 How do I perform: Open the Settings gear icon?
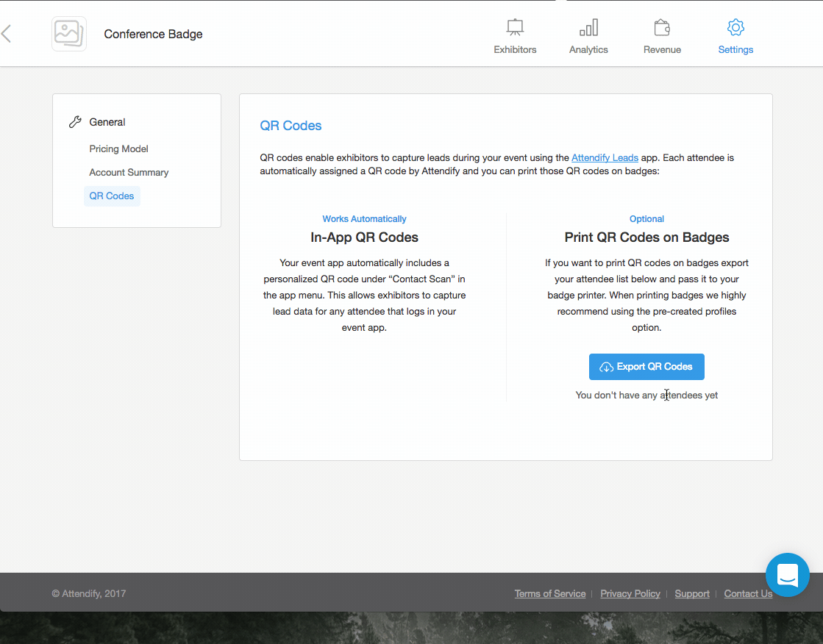735,27
